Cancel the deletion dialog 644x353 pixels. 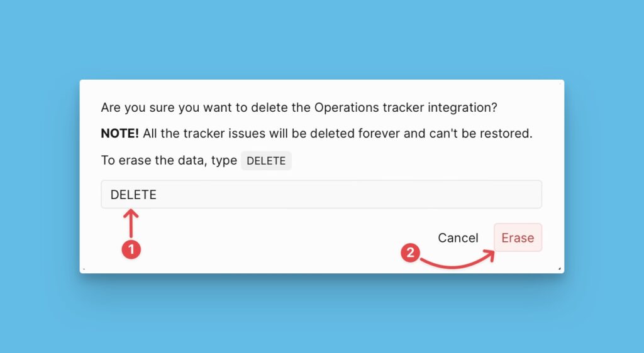tap(458, 238)
